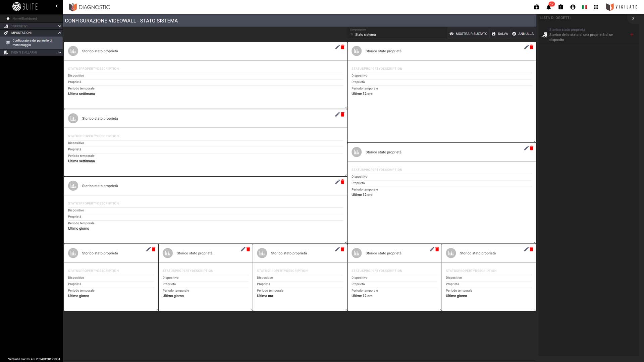Click the Vigilate logo in the header
This screenshot has height=362, width=644.
pyautogui.click(x=622, y=7)
